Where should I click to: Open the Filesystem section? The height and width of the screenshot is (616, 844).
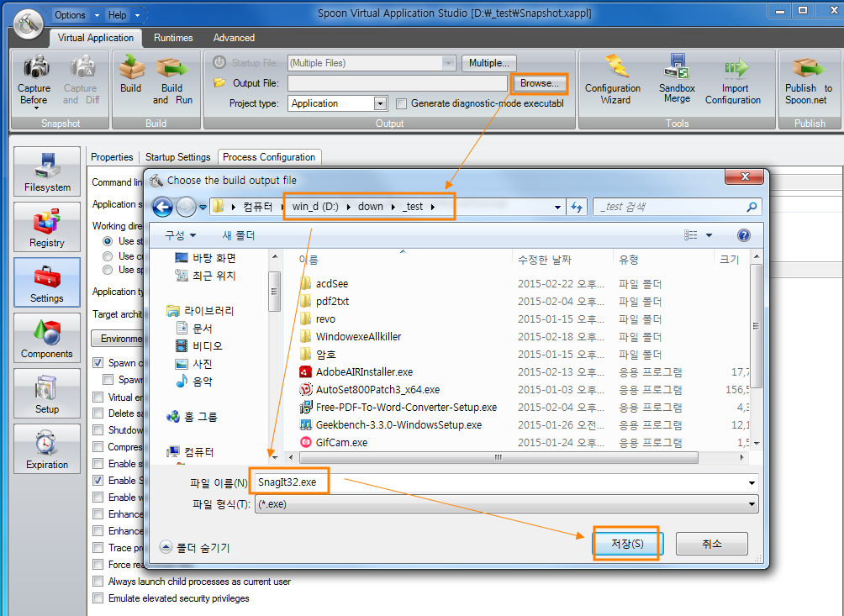tap(47, 171)
